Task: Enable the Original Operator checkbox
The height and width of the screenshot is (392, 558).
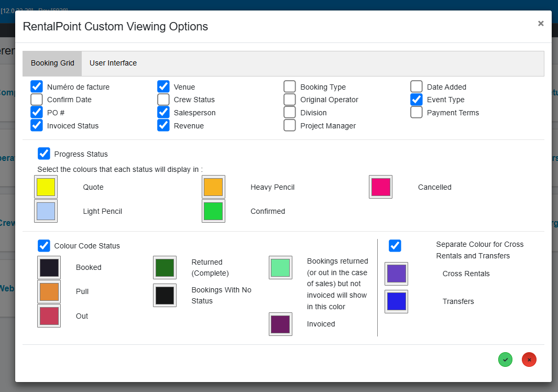Action: [290, 100]
